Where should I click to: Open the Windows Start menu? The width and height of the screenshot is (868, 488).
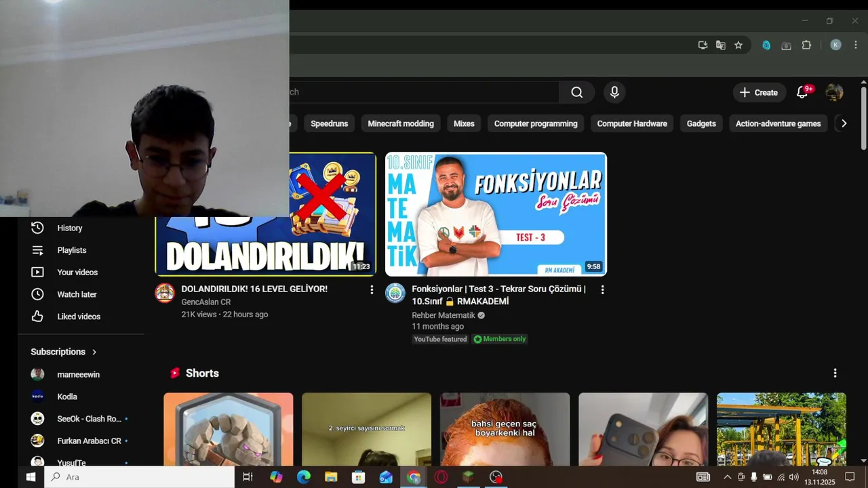pos(31,477)
